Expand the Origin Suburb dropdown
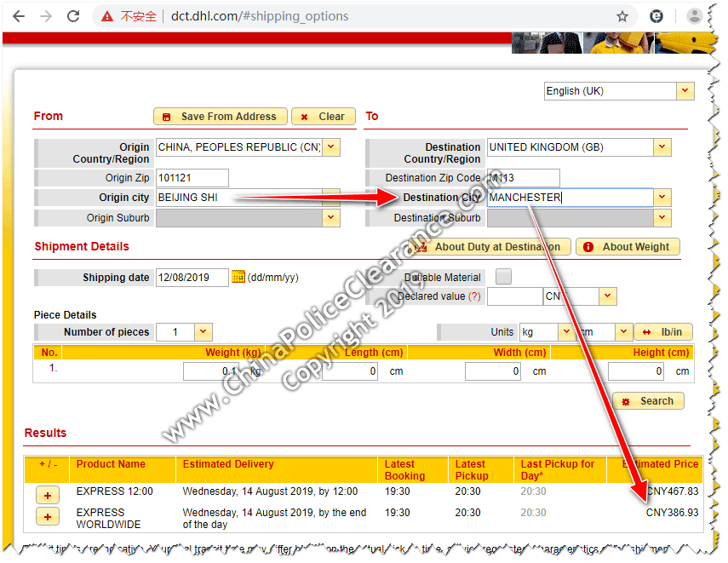 (331, 218)
